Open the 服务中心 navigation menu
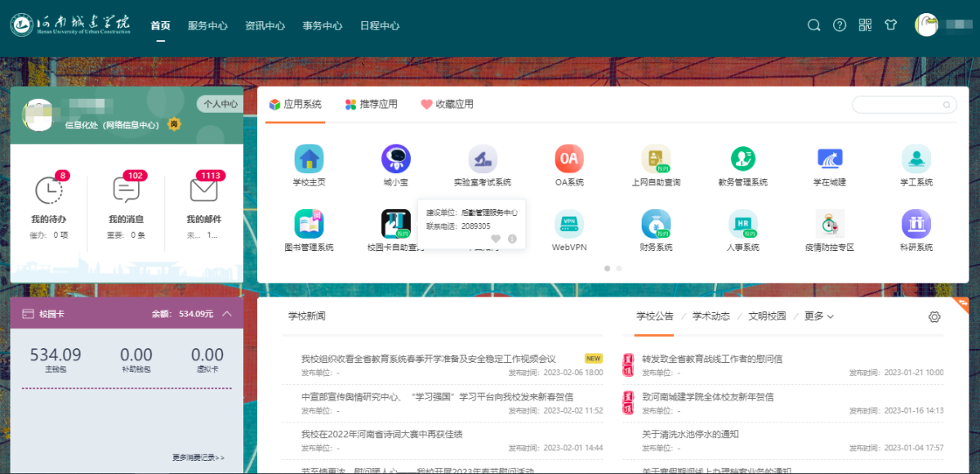980x474 pixels. pos(207,25)
